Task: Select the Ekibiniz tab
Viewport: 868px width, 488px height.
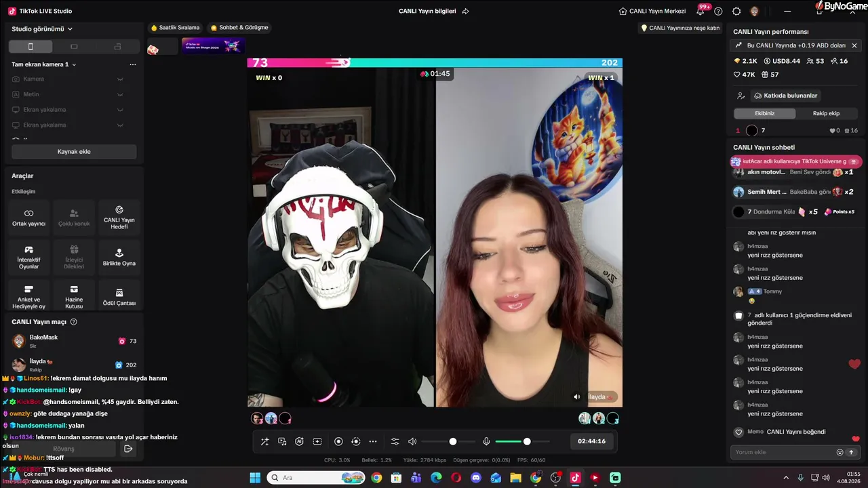Action: pyautogui.click(x=765, y=113)
